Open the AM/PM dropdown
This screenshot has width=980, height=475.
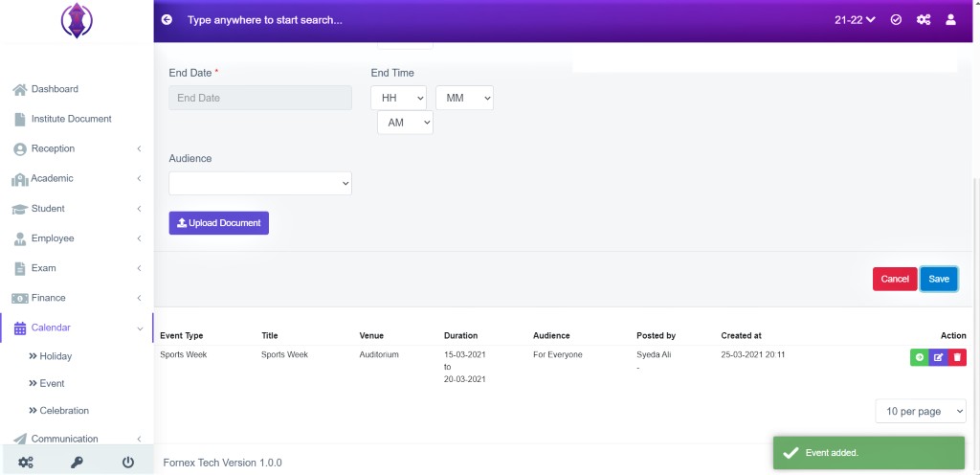[x=405, y=123]
